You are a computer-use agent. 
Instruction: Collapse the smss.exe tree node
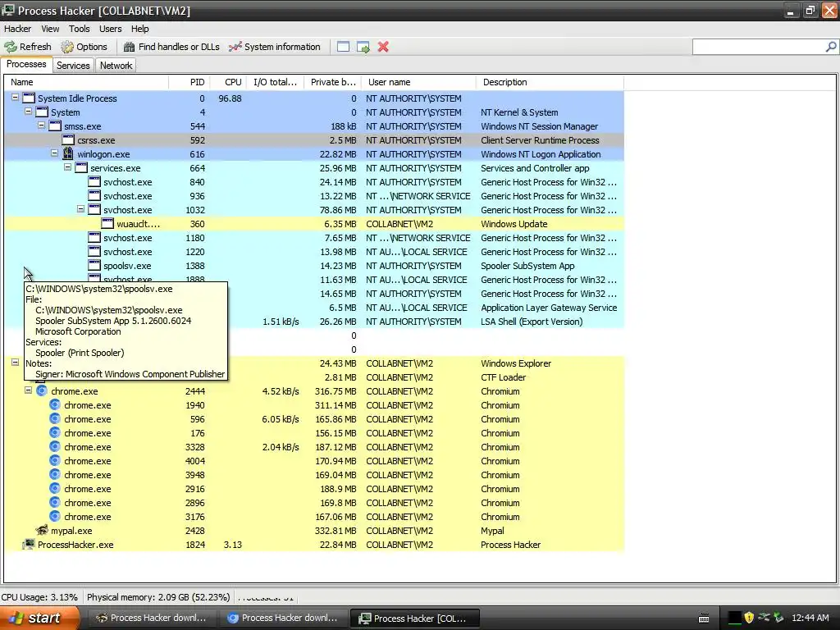[x=41, y=126]
